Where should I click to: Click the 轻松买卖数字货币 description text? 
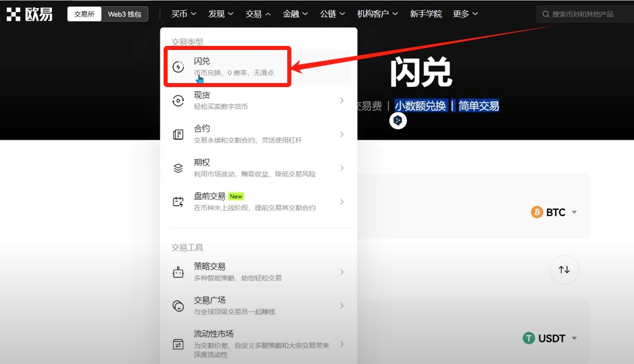pyautogui.click(x=221, y=107)
